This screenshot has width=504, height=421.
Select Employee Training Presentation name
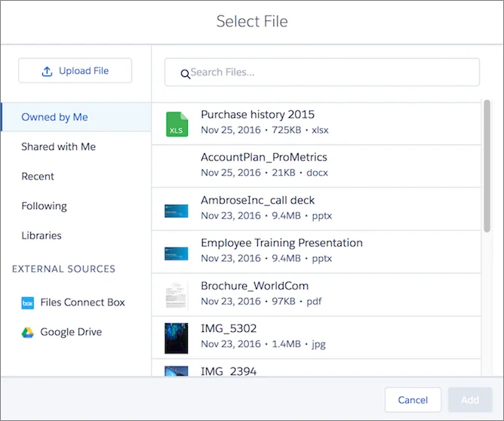(281, 243)
